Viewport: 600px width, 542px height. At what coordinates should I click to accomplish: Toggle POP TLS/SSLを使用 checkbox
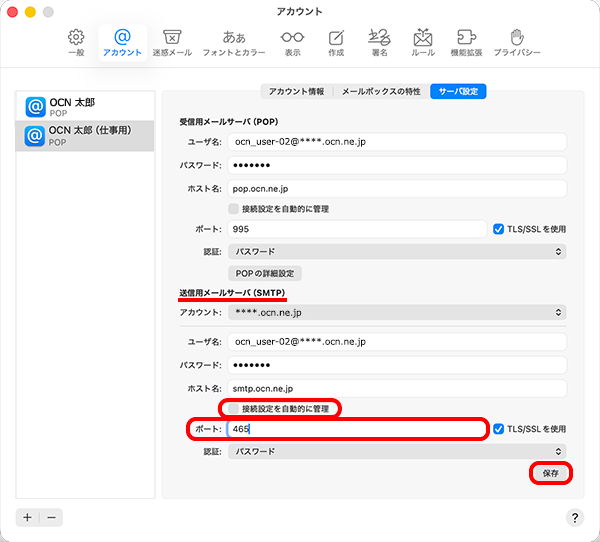[500, 229]
